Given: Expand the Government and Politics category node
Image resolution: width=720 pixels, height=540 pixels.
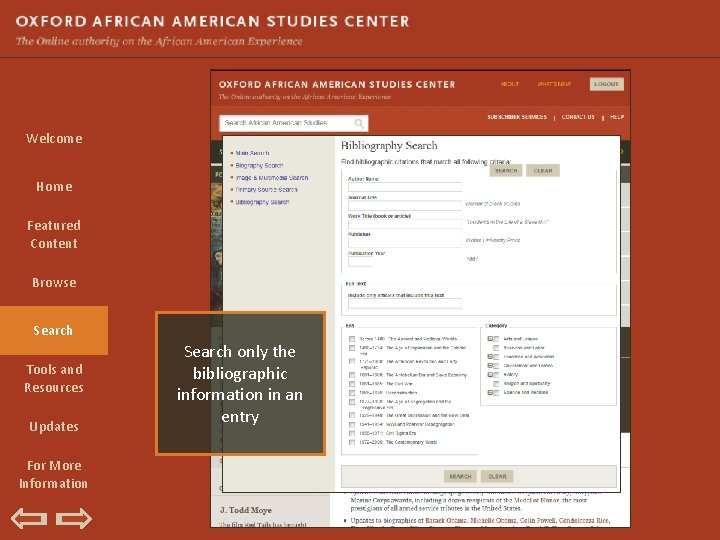Looking at the screenshot, I should point(489,366).
